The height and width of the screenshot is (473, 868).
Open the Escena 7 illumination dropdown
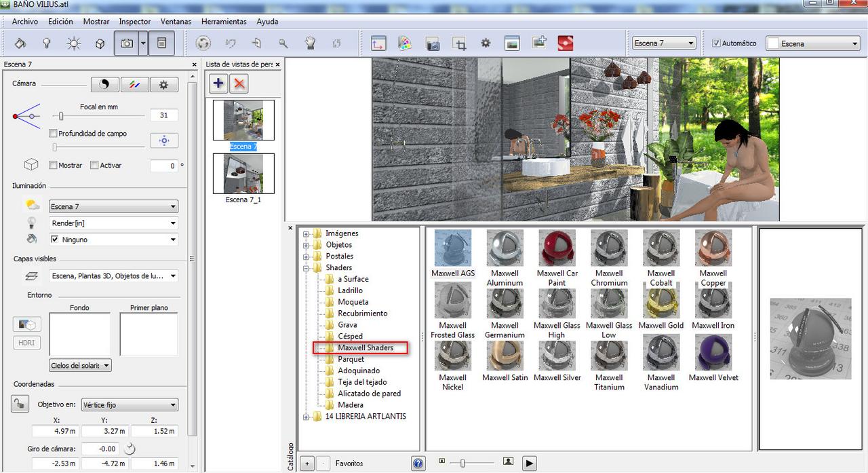pos(114,206)
